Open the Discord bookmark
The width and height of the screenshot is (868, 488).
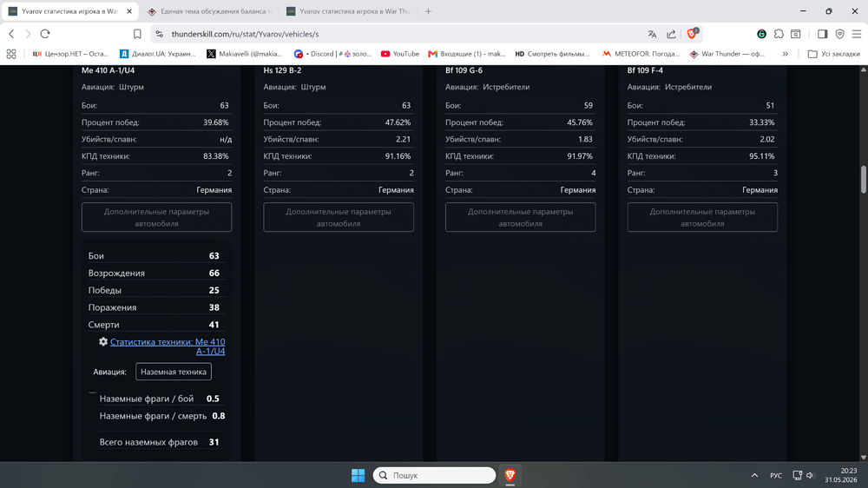(x=333, y=54)
